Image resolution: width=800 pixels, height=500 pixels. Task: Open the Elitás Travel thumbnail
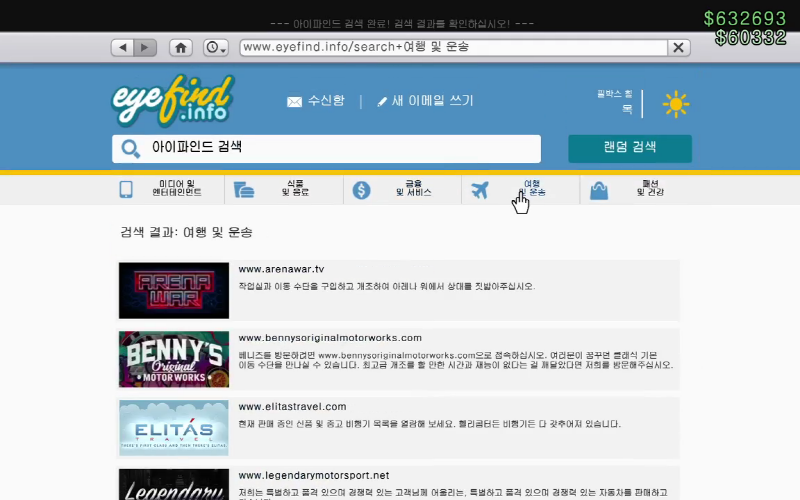(174, 428)
